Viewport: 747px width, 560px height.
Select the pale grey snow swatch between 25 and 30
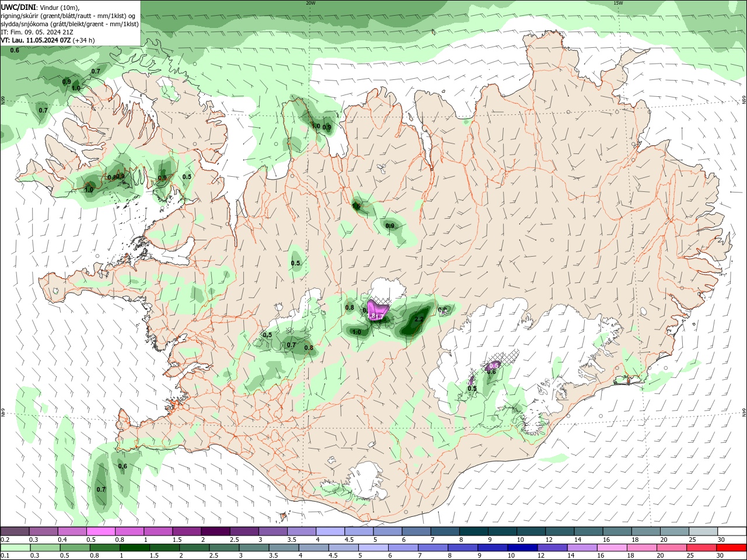click(x=703, y=531)
